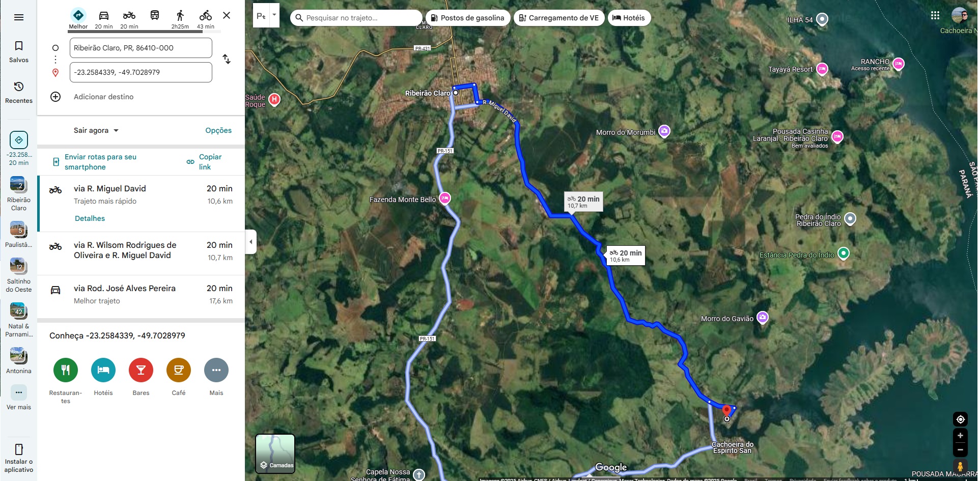Toggle the Hotéis filter chip
This screenshot has width=980, height=481.
pos(629,18)
